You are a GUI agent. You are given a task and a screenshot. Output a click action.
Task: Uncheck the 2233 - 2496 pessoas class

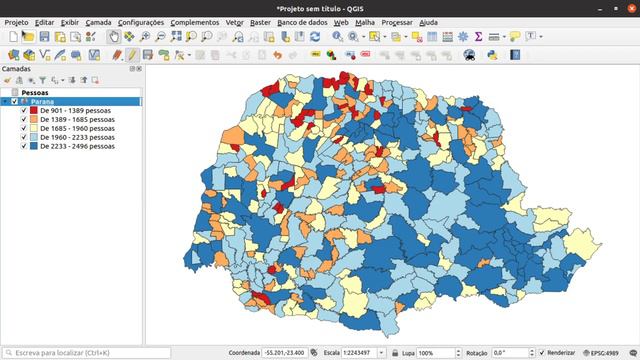click(x=24, y=147)
